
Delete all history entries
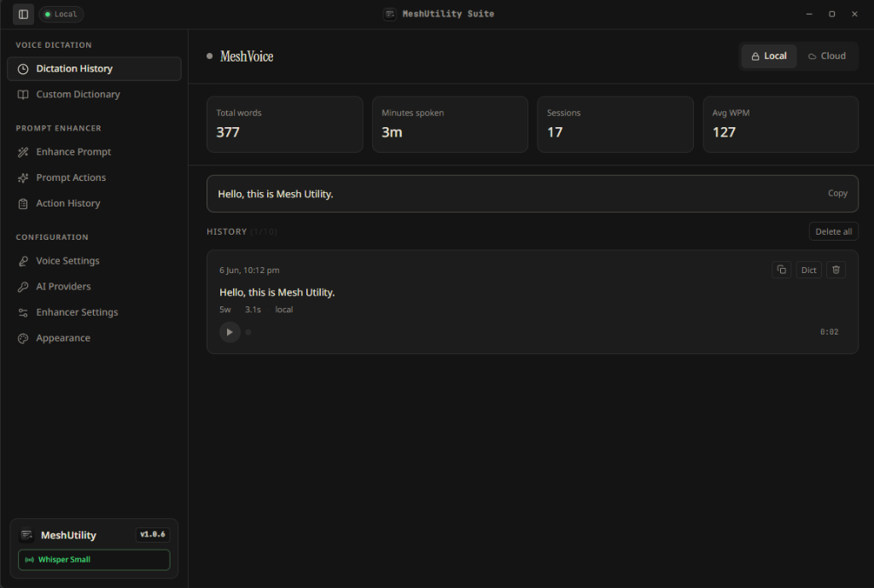833,231
